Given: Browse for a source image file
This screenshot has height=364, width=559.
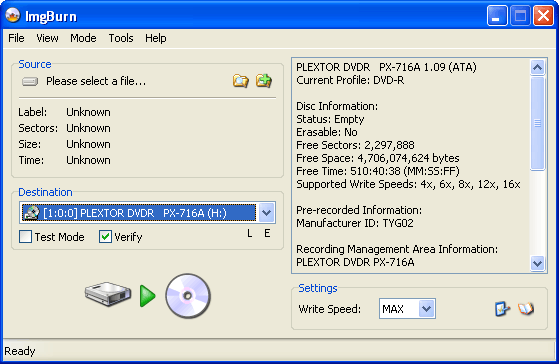Looking at the screenshot, I should click(241, 81).
